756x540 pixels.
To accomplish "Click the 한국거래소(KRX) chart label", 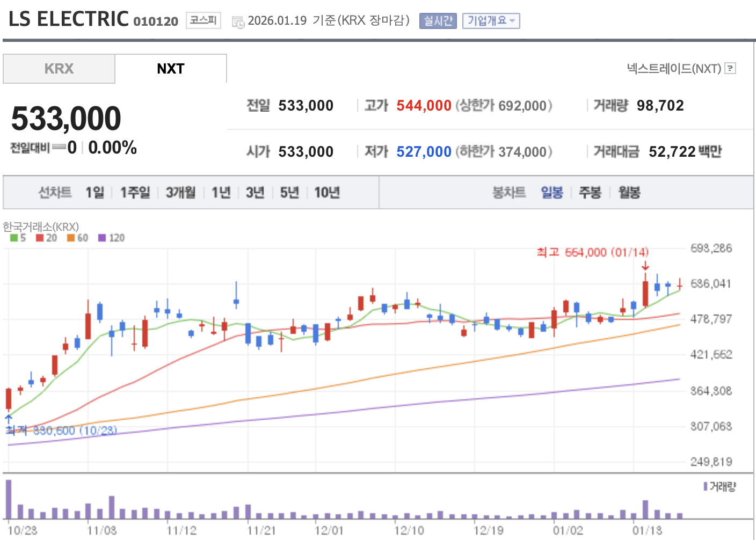I will (41, 227).
